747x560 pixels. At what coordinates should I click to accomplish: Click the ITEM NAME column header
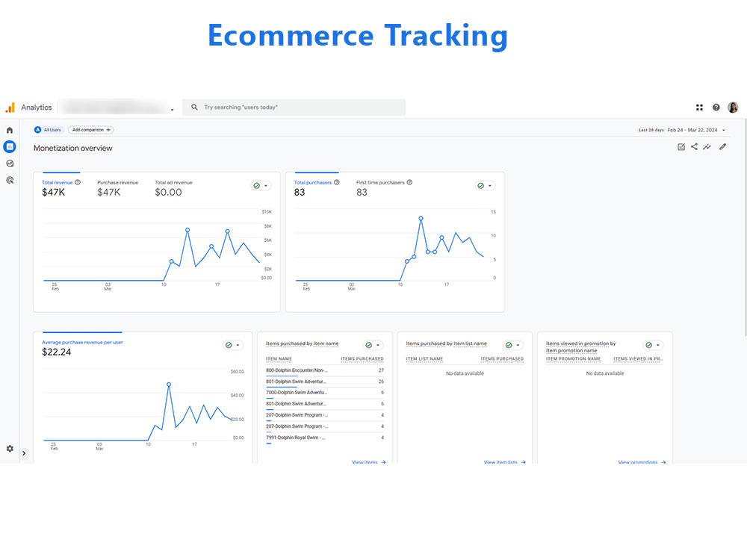click(x=279, y=359)
